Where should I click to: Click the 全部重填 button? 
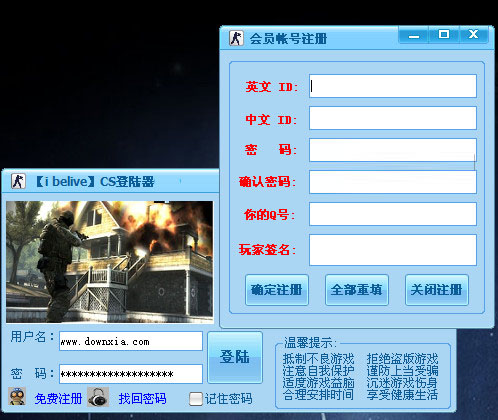click(x=357, y=290)
